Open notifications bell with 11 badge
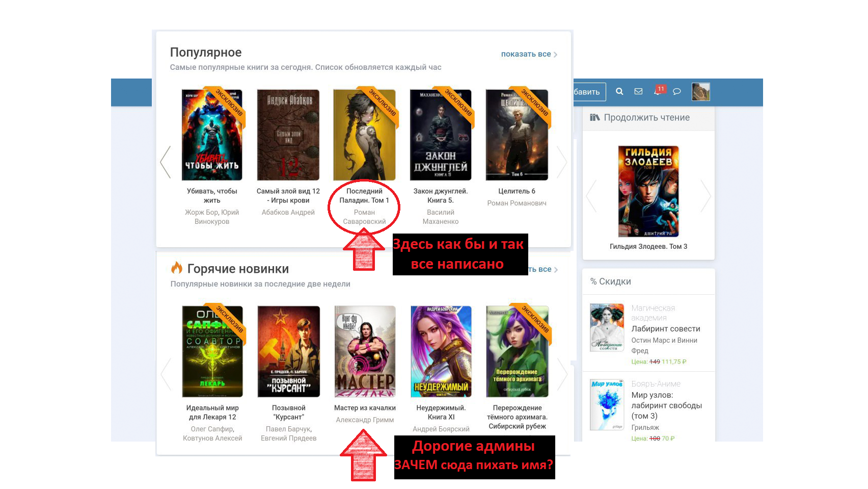The image size is (868, 489). 658,92
